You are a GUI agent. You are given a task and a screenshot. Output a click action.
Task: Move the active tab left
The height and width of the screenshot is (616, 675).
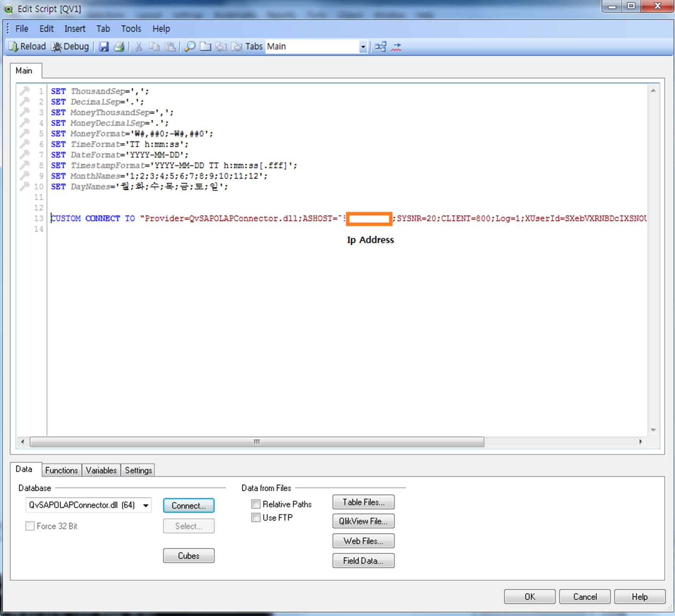[221, 47]
